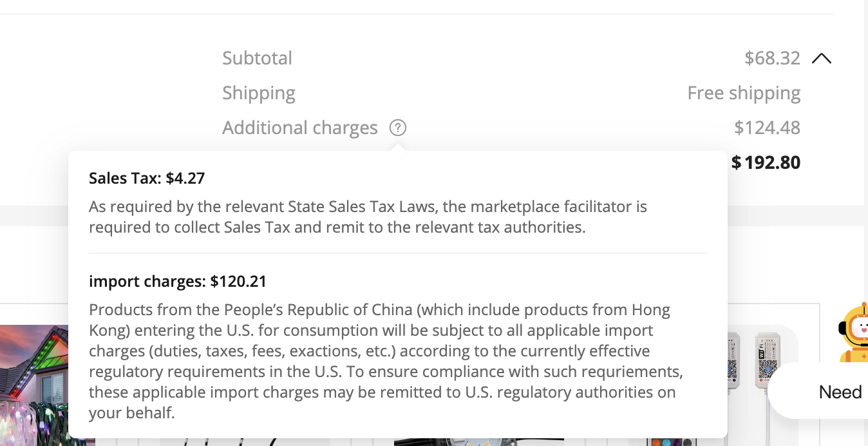Click the Shipping label
Screen dimensions: 868x446
point(259,93)
